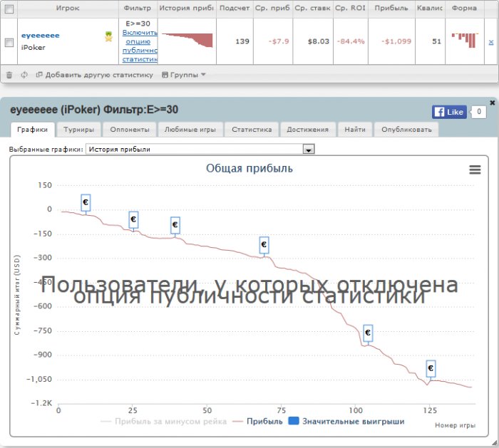The image size is (499, 448).
Task: Click the euro flag marker near game 40
Action: point(175,226)
